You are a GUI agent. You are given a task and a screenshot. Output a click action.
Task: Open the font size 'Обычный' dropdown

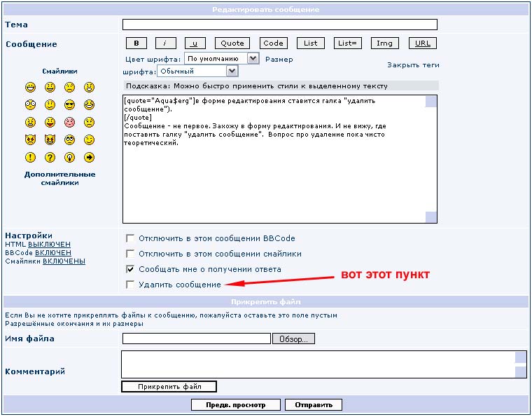[x=197, y=71]
